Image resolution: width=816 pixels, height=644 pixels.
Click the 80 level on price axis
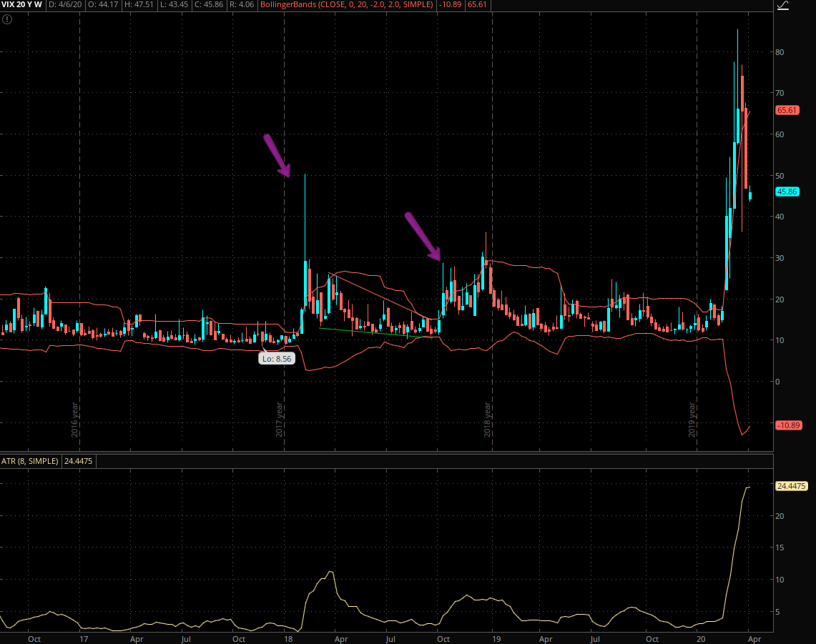tap(784, 52)
